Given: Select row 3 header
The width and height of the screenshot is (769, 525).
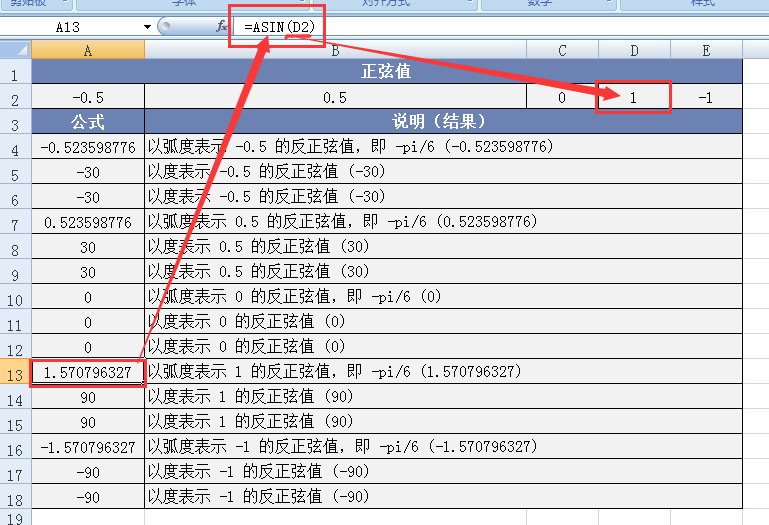Looking at the screenshot, I should (x=15, y=122).
